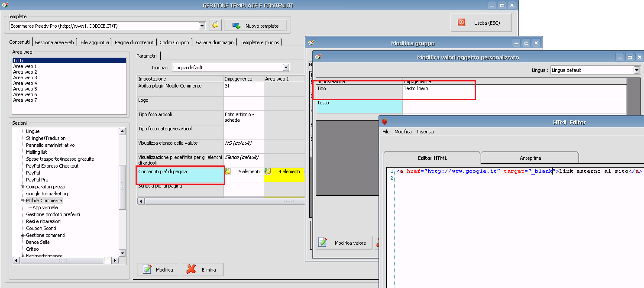Click the Elimina button

click(x=202, y=269)
